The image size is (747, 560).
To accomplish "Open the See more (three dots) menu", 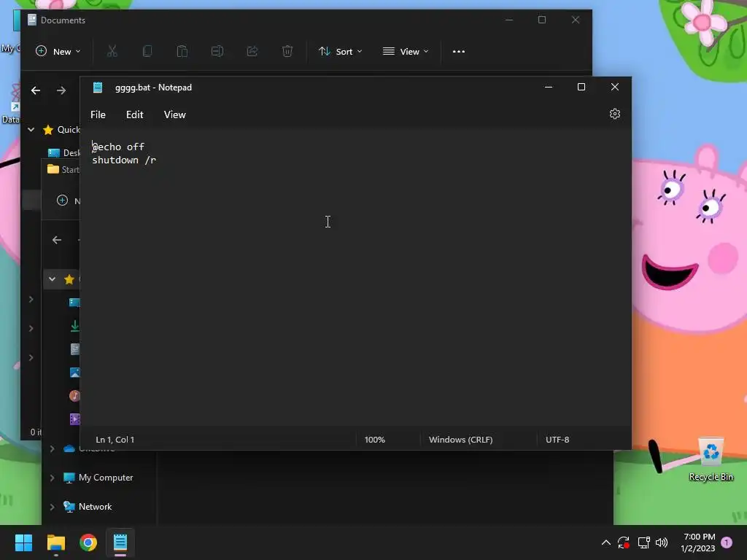I will 458,52.
